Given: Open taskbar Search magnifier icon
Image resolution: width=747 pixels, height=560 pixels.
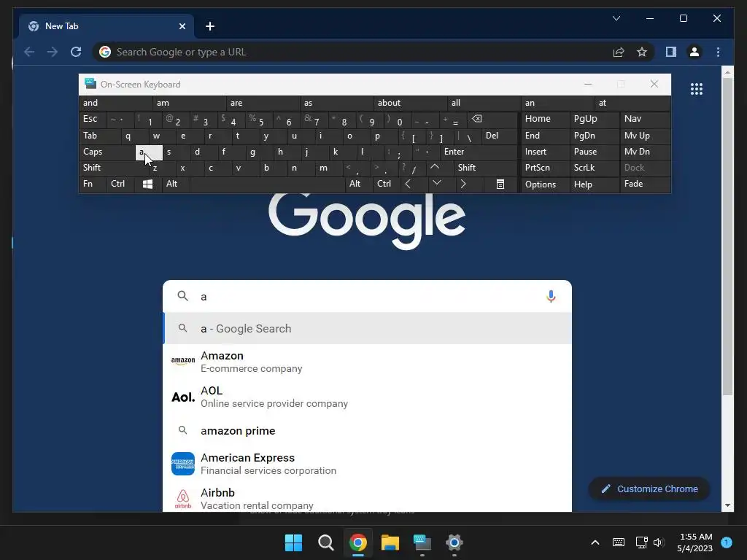Looking at the screenshot, I should [326, 542].
